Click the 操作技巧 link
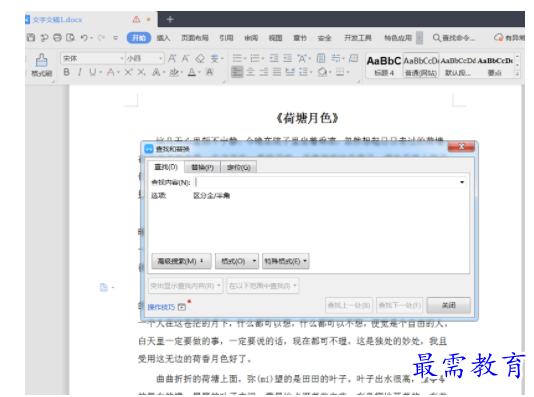This screenshot has height=397, width=534. click(x=161, y=307)
